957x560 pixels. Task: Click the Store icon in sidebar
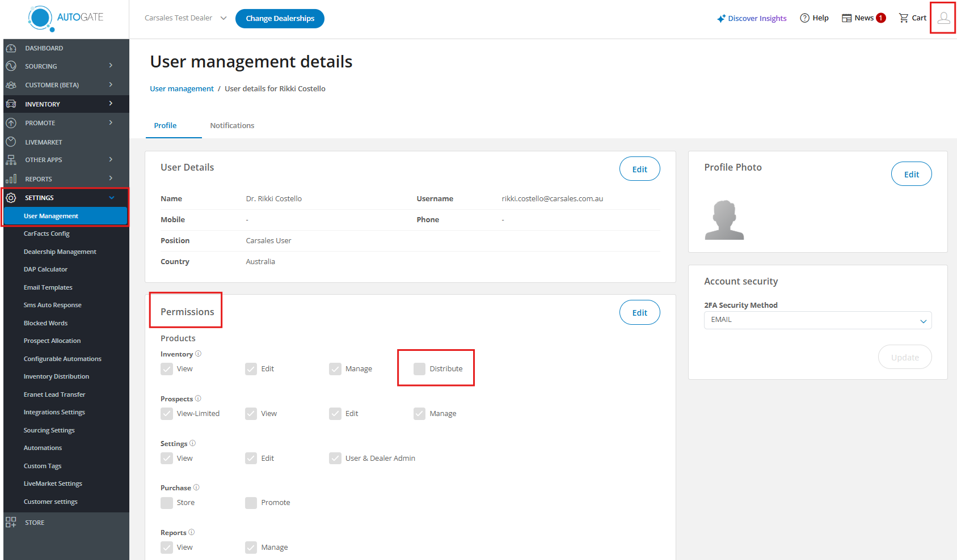pyautogui.click(x=11, y=522)
